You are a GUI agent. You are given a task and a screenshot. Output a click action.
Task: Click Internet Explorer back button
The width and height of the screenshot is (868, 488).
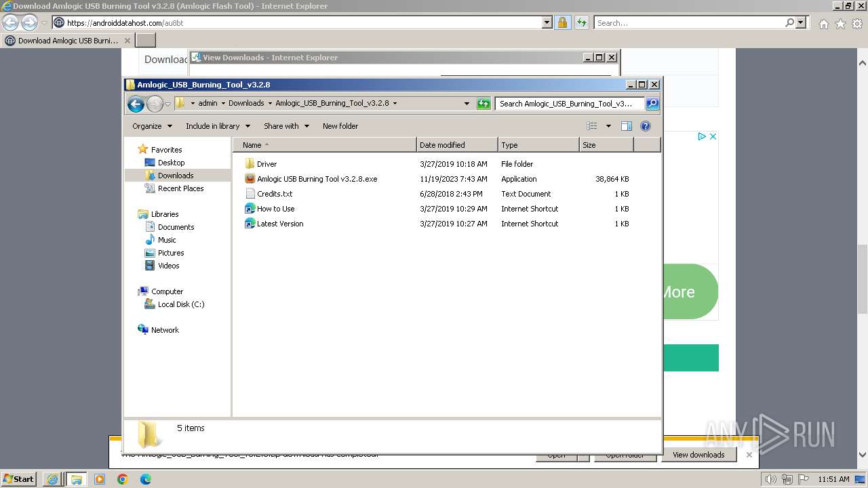pos(10,23)
